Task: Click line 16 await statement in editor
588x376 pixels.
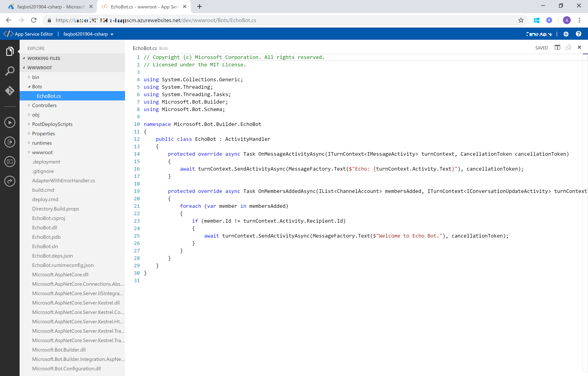Action: point(352,169)
